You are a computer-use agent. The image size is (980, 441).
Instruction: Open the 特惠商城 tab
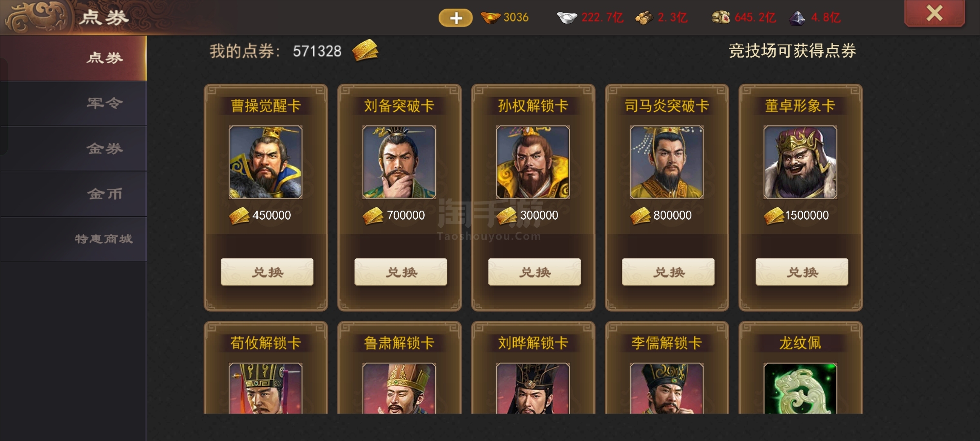pyautogui.click(x=73, y=239)
